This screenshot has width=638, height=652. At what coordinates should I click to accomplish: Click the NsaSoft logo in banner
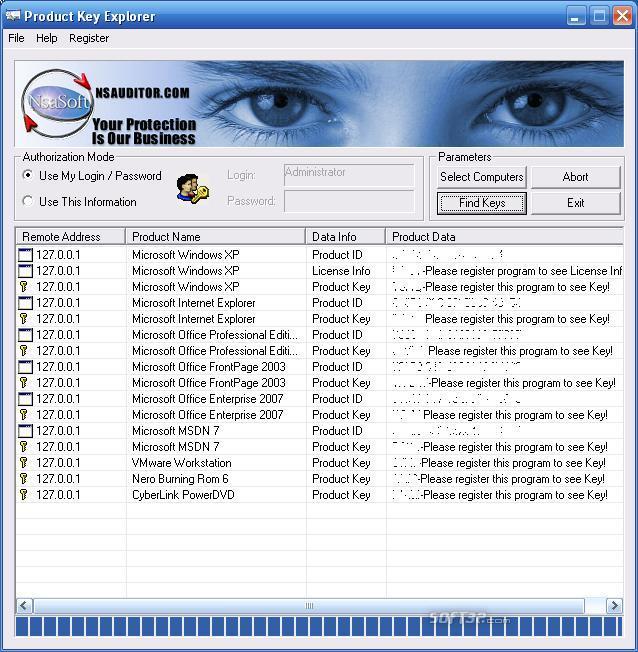[x=57, y=103]
